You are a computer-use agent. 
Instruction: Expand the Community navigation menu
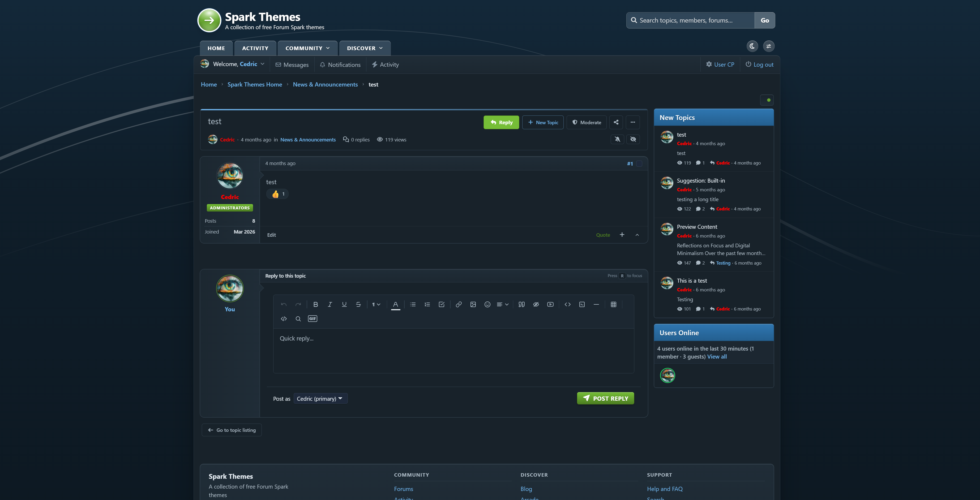pyautogui.click(x=307, y=48)
